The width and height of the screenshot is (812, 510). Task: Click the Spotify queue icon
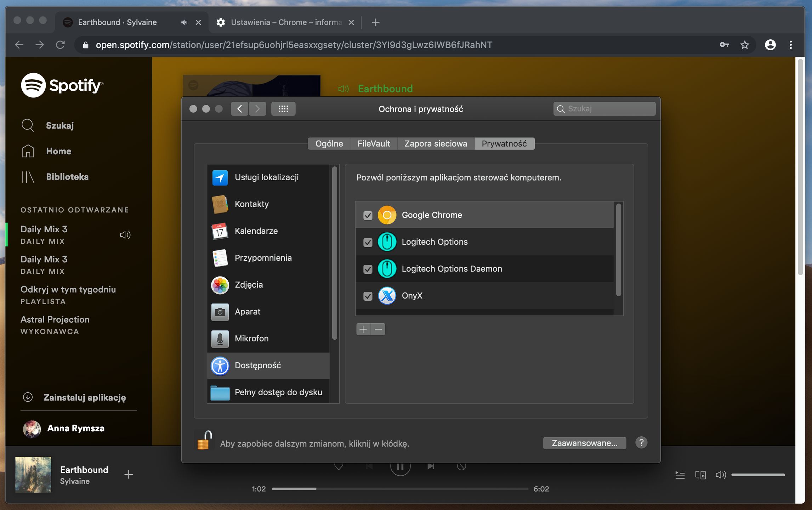(x=680, y=475)
